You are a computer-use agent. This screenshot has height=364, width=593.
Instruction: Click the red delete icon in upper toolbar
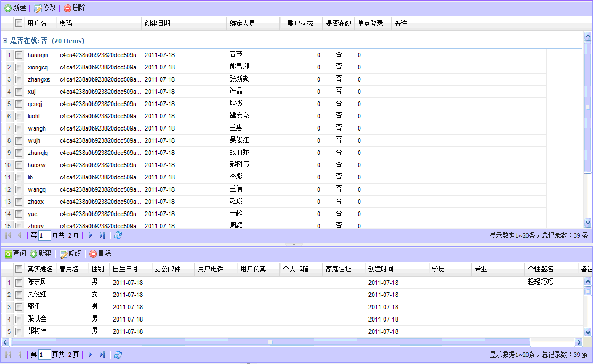pos(67,8)
